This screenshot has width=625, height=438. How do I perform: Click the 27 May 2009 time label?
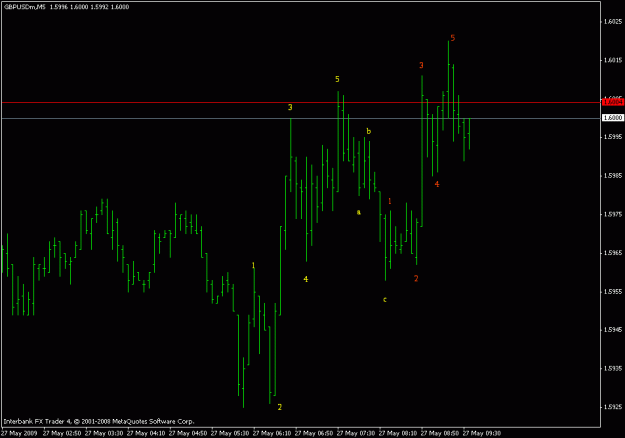(x=19, y=433)
